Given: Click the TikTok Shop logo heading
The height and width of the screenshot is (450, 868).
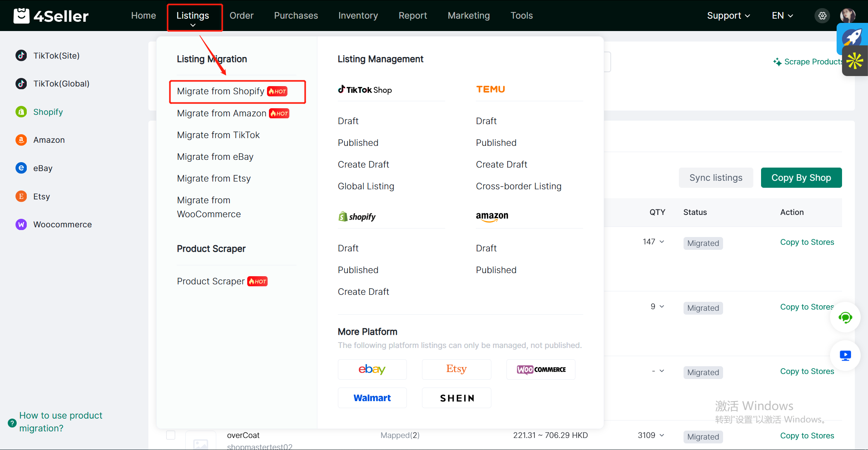Looking at the screenshot, I should click(x=365, y=90).
